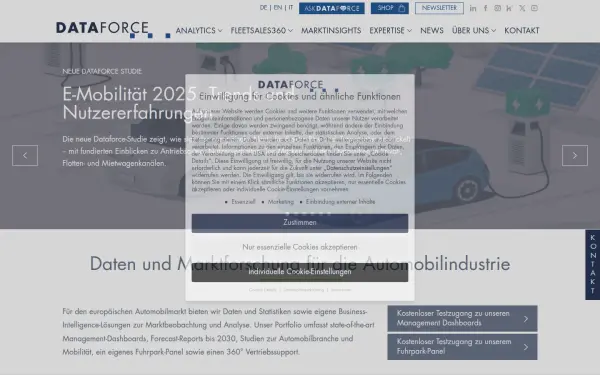Viewport: 600px width, 375px height.
Task: Click arrow on Fuhrpark-Panel test access card
Action: 526,347
